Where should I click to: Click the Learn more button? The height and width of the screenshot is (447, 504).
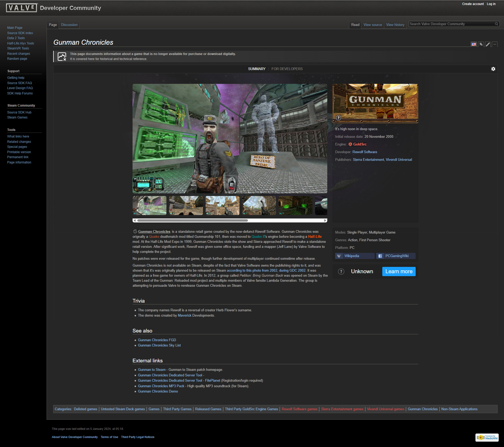point(399,271)
